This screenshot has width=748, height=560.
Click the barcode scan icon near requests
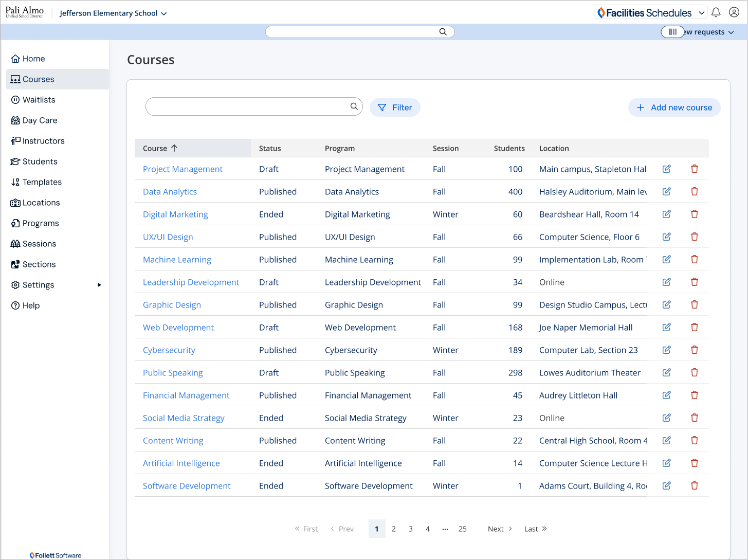tap(672, 31)
